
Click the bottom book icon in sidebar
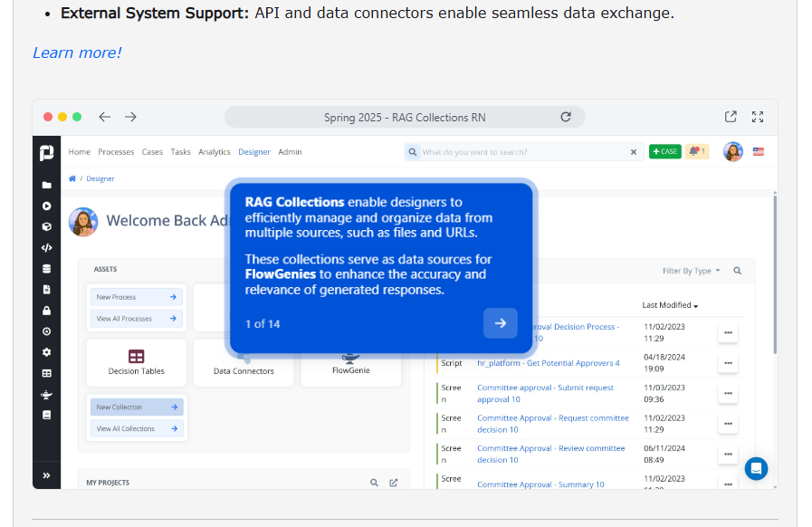(46, 415)
